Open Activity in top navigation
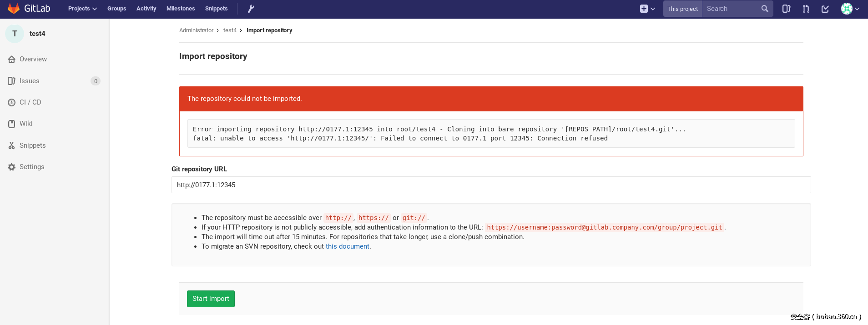 click(x=146, y=9)
